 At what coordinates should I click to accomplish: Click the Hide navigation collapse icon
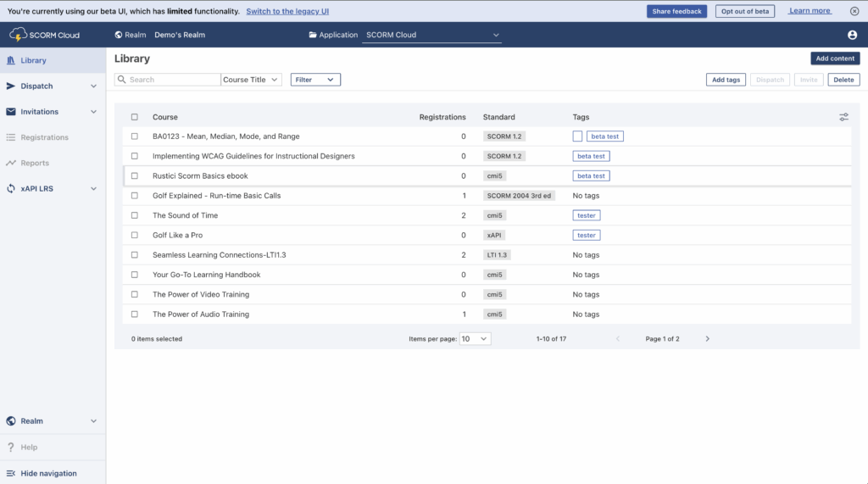tap(10, 474)
